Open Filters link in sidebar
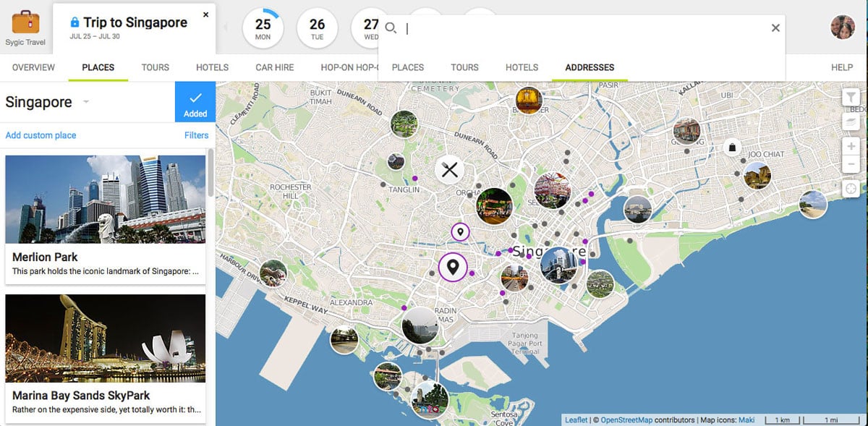The width and height of the screenshot is (868, 426). click(196, 135)
